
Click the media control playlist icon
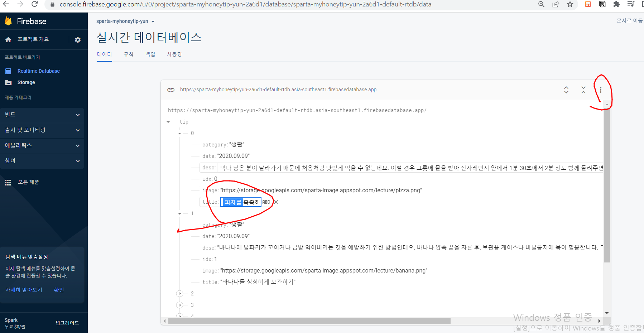[631, 4]
